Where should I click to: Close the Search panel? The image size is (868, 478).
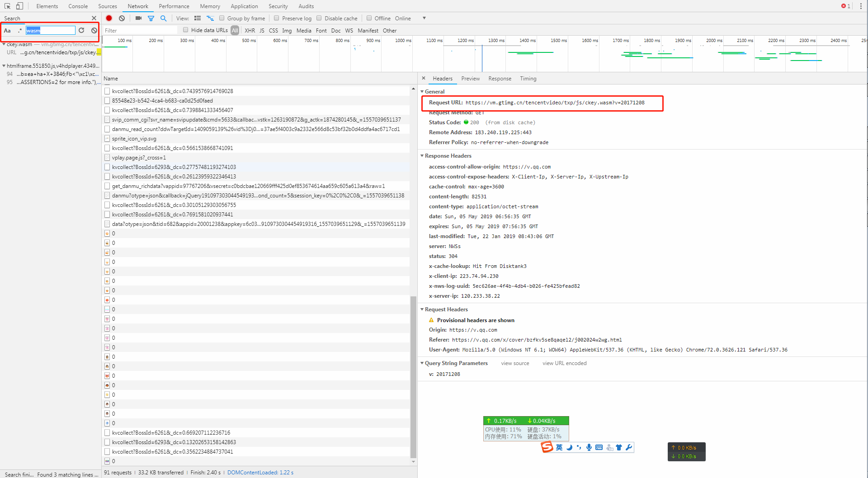[x=94, y=18]
